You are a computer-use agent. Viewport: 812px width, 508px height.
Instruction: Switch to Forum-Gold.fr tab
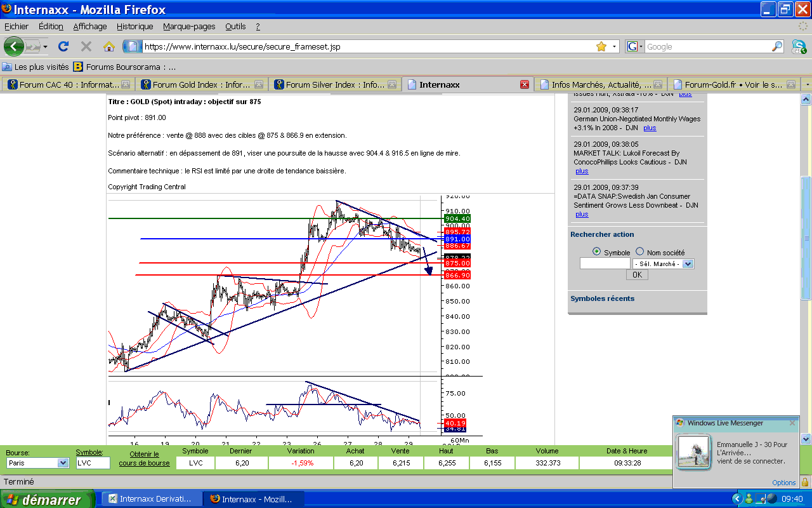tap(734, 84)
